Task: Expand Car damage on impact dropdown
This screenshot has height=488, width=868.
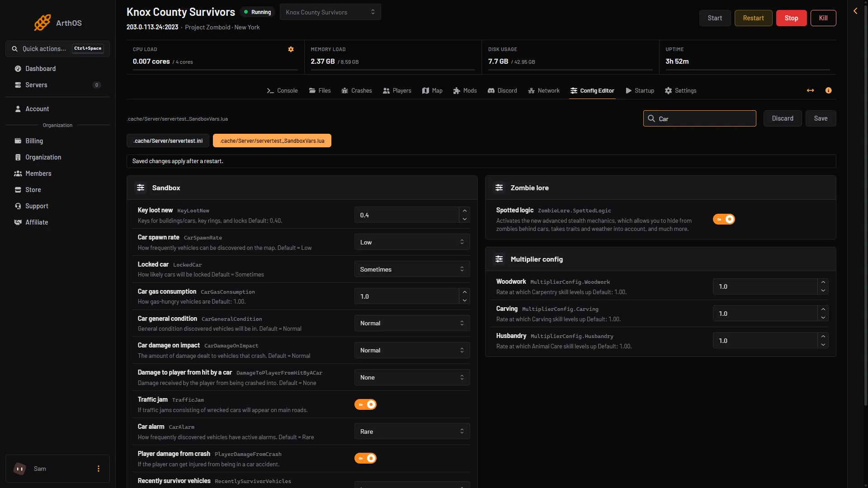Action: [412, 350]
